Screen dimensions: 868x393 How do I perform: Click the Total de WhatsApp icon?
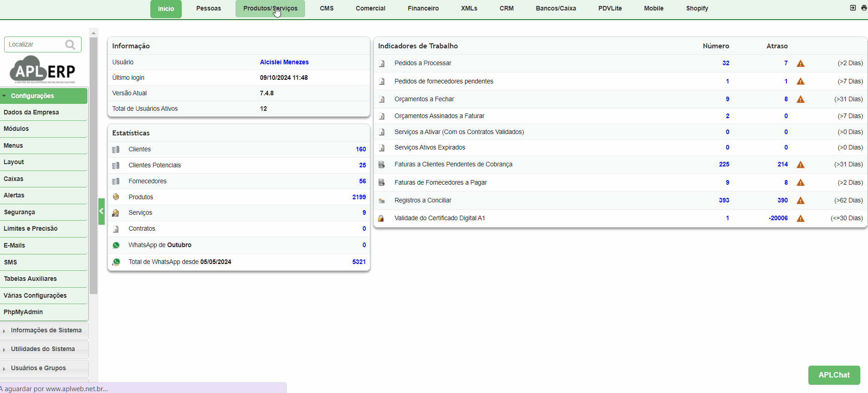[116, 262]
